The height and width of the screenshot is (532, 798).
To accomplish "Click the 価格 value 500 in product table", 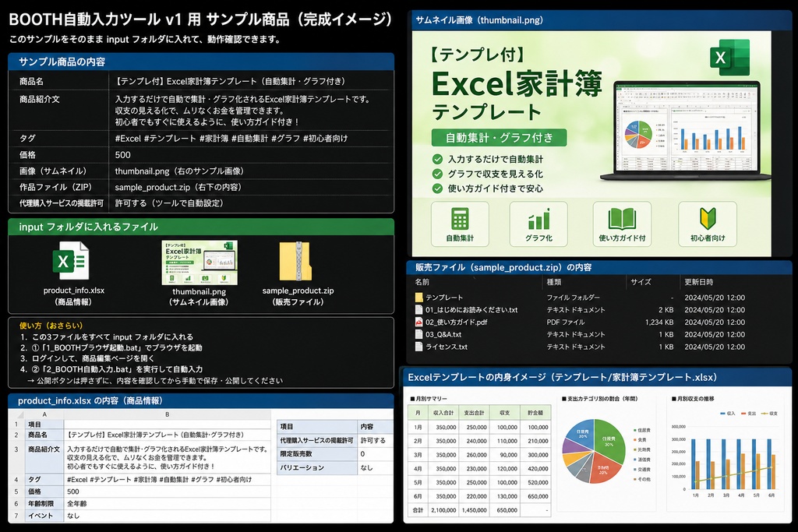I will pyautogui.click(x=122, y=155).
